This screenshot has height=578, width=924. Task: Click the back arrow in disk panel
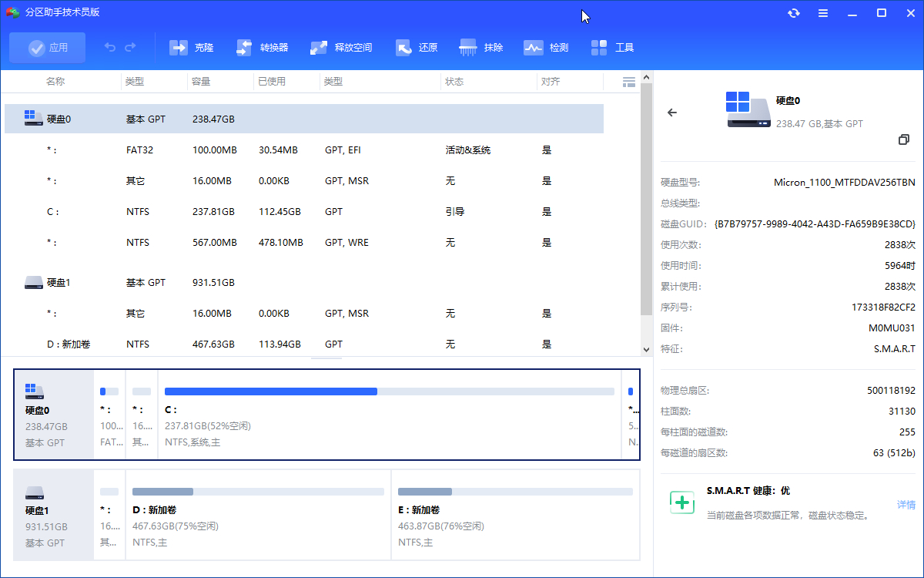[672, 113]
